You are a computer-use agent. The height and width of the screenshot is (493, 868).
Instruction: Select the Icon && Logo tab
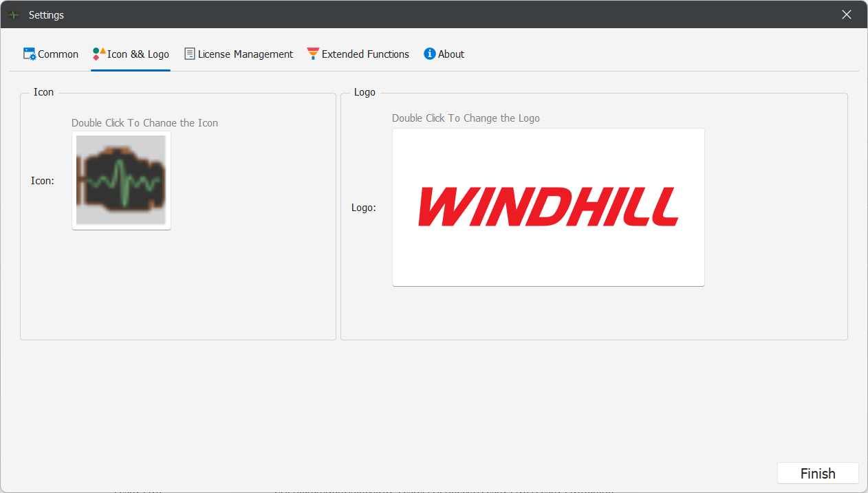tap(131, 54)
